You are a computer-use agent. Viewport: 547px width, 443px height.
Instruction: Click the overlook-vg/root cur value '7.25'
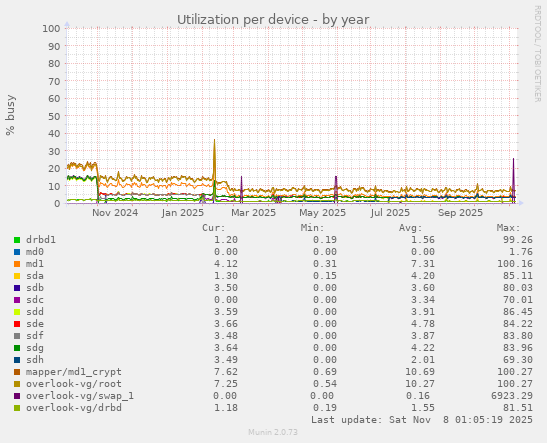pos(226,383)
